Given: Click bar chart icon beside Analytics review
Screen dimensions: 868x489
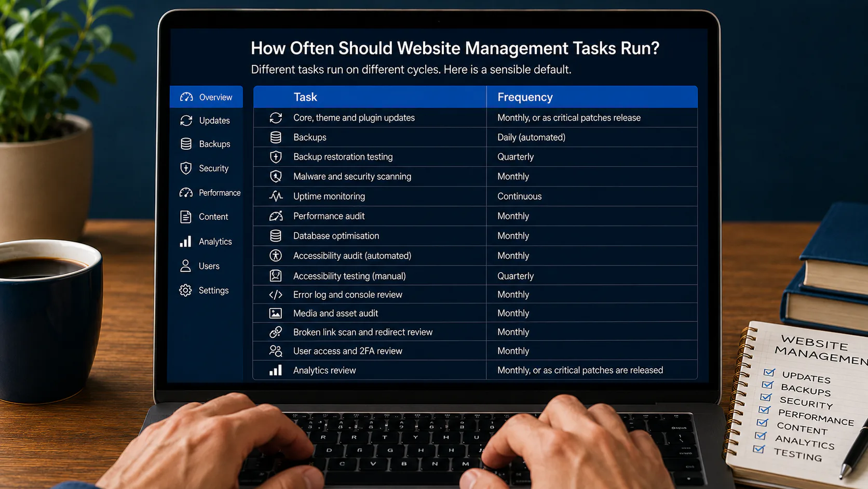Looking at the screenshot, I should (x=276, y=370).
